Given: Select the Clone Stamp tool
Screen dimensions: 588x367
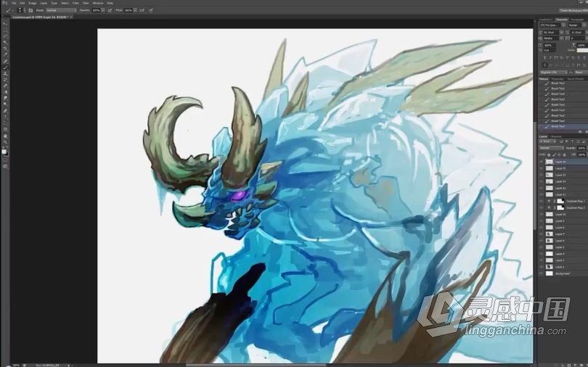Looking at the screenshot, I should (x=5, y=73).
